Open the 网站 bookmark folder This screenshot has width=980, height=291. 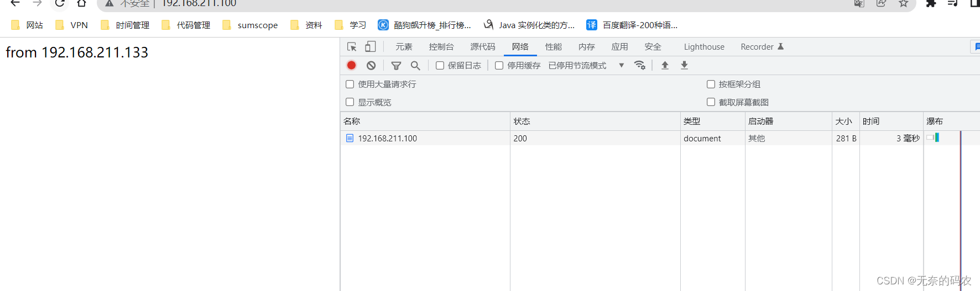point(27,25)
